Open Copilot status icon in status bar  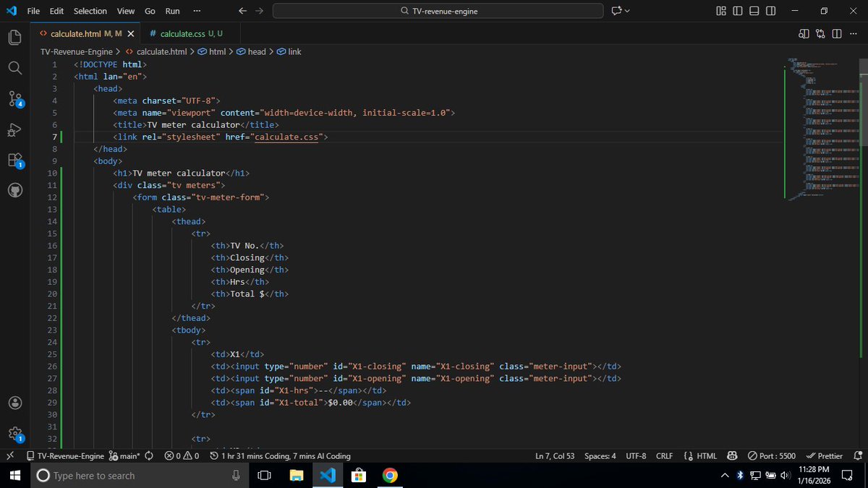[x=732, y=456]
